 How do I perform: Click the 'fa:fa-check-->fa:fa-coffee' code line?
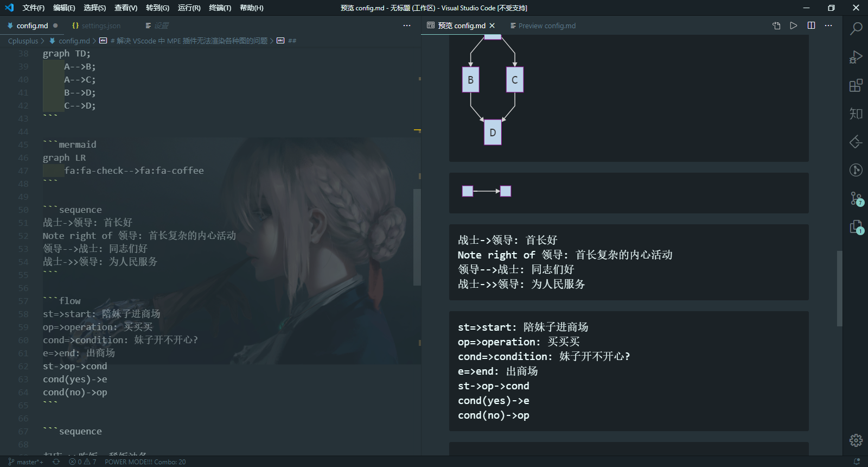[x=133, y=171]
